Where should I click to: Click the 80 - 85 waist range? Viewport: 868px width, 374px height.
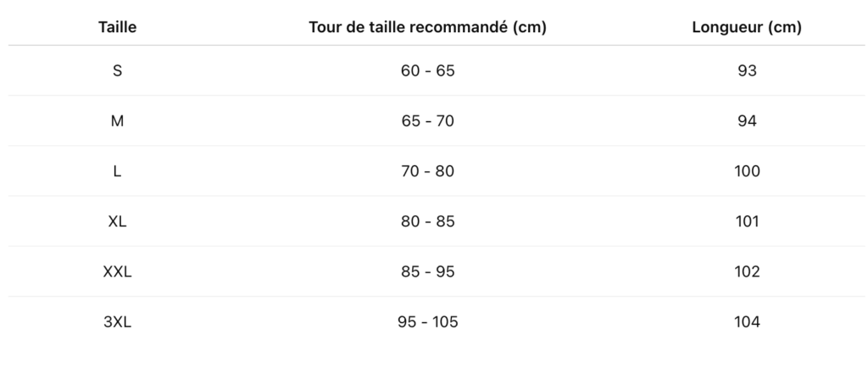click(427, 221)
